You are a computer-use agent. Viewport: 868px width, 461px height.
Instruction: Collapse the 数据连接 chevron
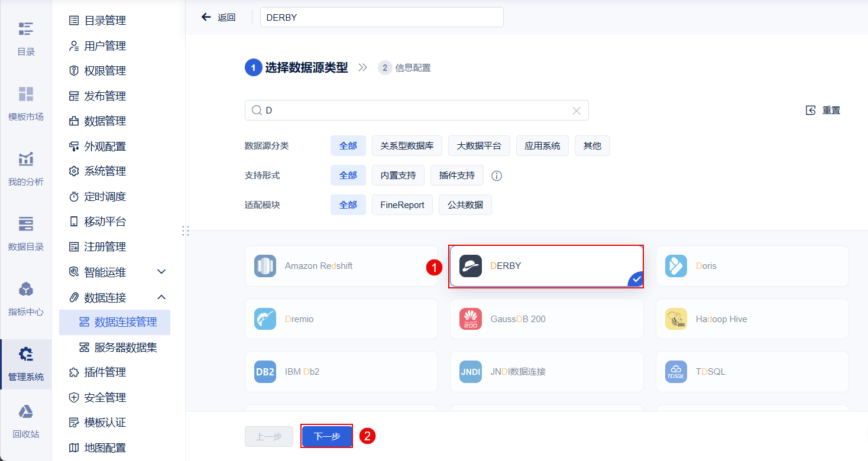coord(161,297)
